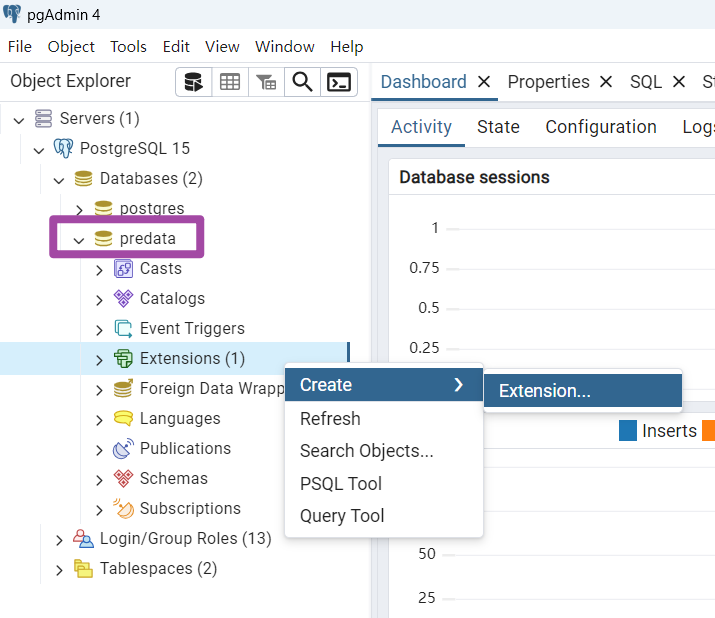Expand the Catalogs node
This screenshot has width=715, height=618.
[99, 300]
